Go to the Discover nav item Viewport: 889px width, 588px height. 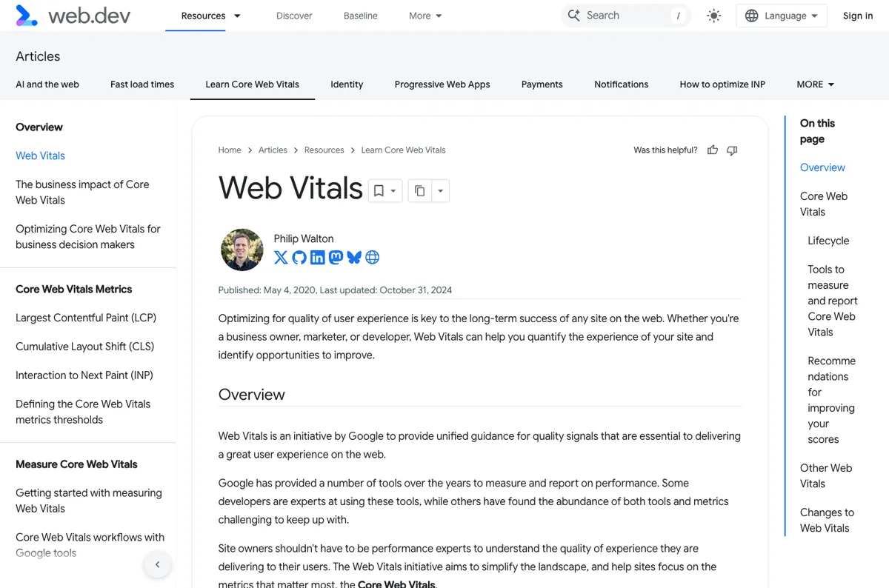(294, 16)
